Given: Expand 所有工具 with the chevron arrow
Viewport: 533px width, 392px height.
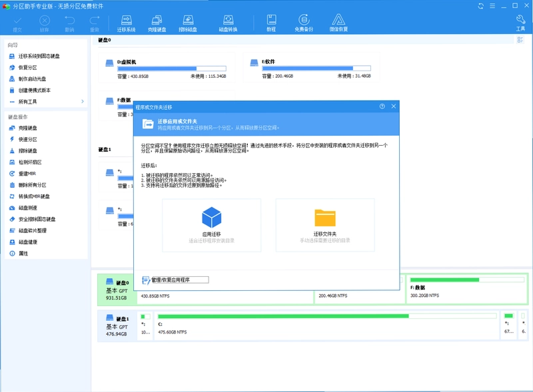Looking at the screenshot, I should pos(82,102).
